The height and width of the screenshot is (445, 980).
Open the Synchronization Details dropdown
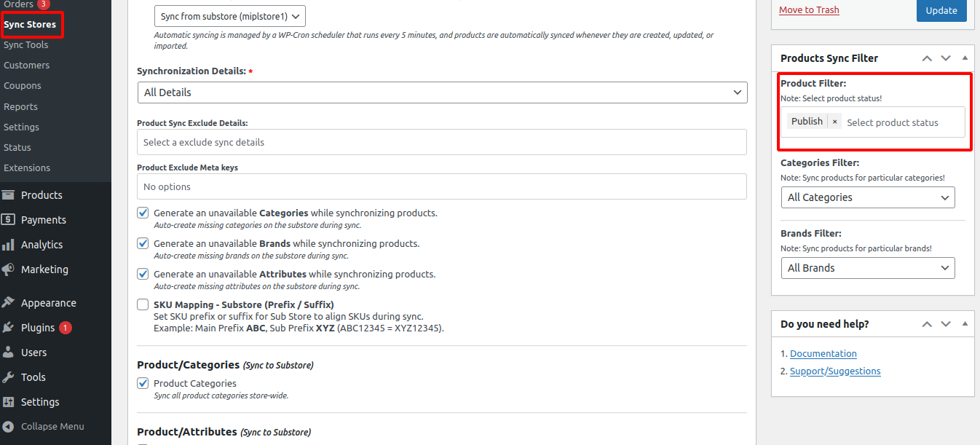[x=442, y=92]
